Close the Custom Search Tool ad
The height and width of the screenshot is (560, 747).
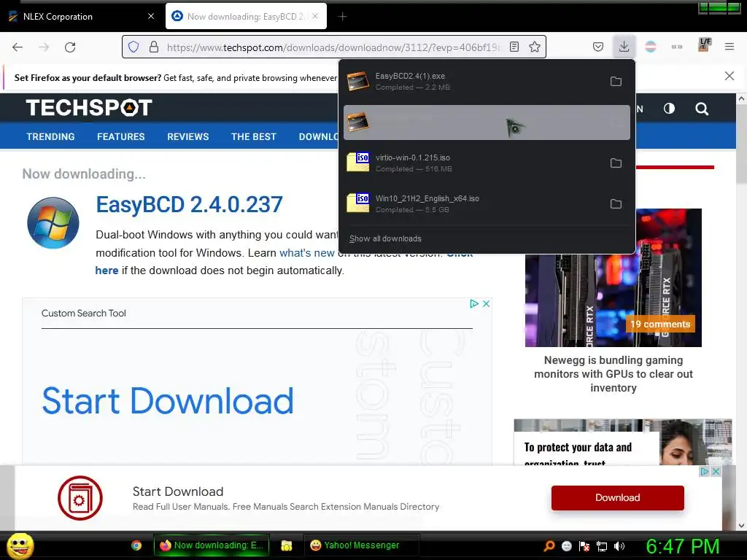(486, 304)
